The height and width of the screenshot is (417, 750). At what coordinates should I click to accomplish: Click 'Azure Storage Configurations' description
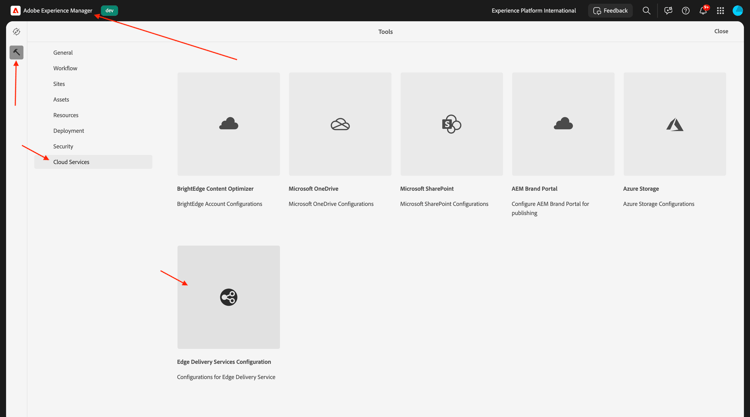pyautogui.click(x=659, y=204)
